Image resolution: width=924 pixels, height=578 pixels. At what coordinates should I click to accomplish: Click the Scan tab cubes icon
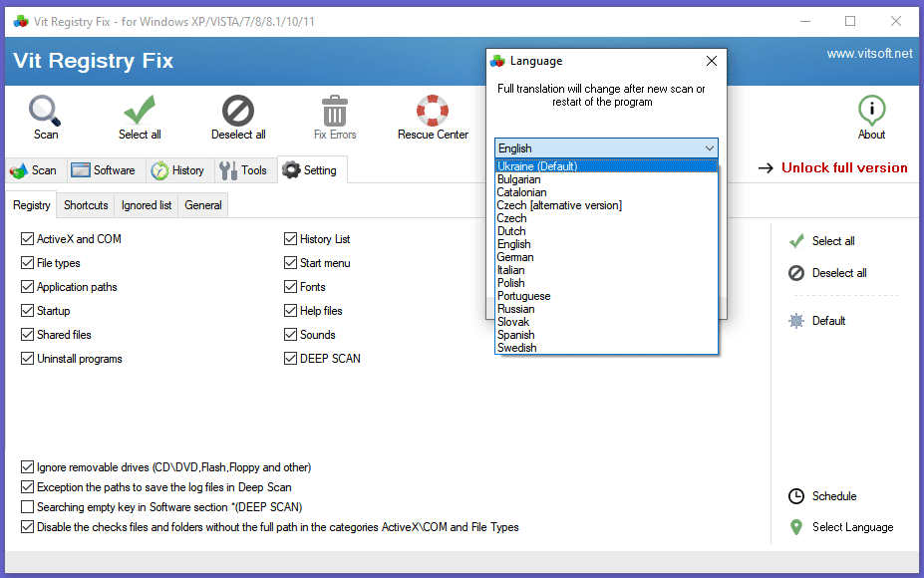[18, 170]
